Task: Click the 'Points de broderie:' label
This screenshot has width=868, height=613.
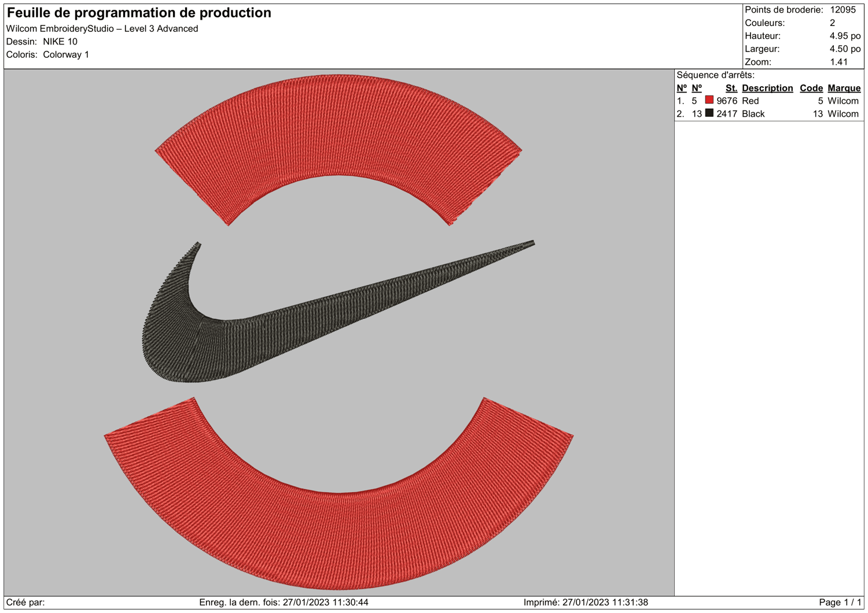Action: pyautogui.click(x=784, y=10)
